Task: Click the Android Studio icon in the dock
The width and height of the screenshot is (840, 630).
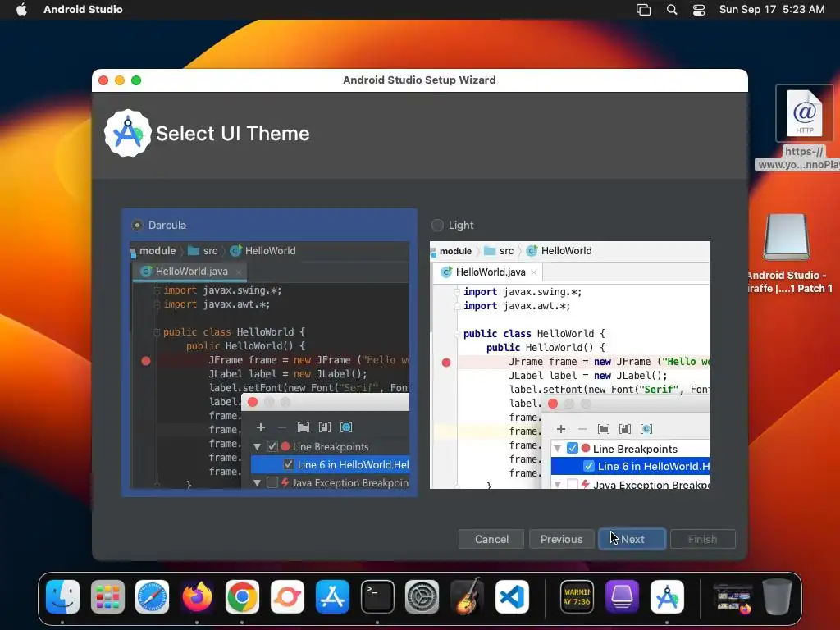Action: 667,597
